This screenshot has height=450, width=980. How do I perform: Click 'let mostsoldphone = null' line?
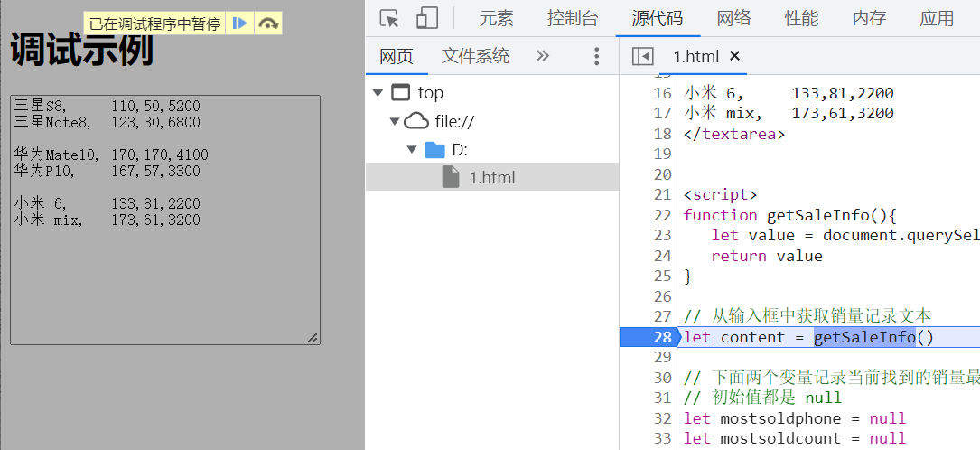point(795,418)
